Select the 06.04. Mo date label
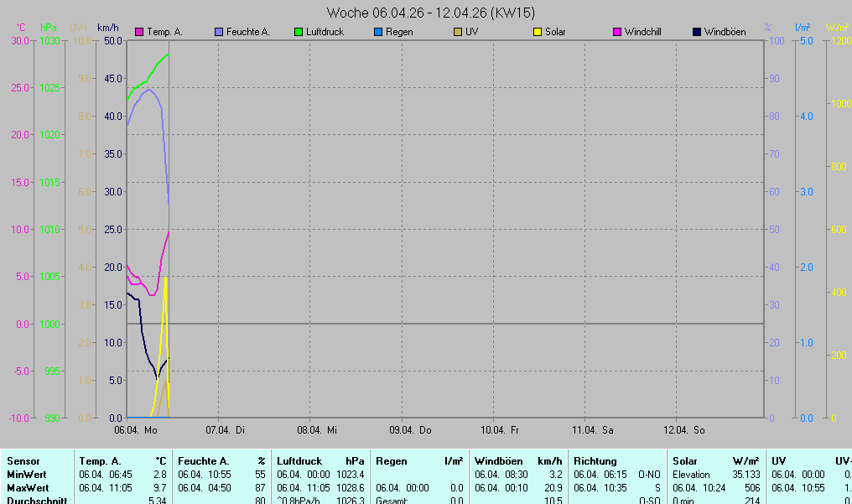This screenshot has height=504, width=852. 136,430
